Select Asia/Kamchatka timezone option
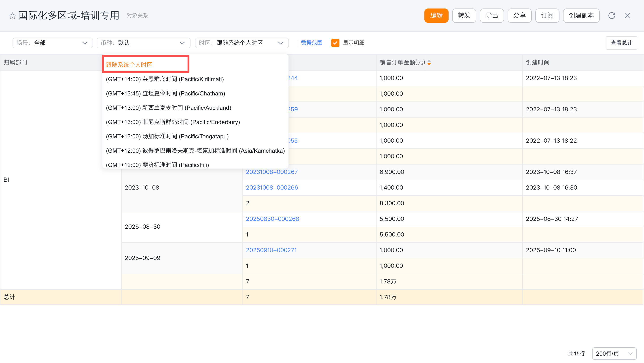Viewport: 644px width, 363px height. pos(195,151)
